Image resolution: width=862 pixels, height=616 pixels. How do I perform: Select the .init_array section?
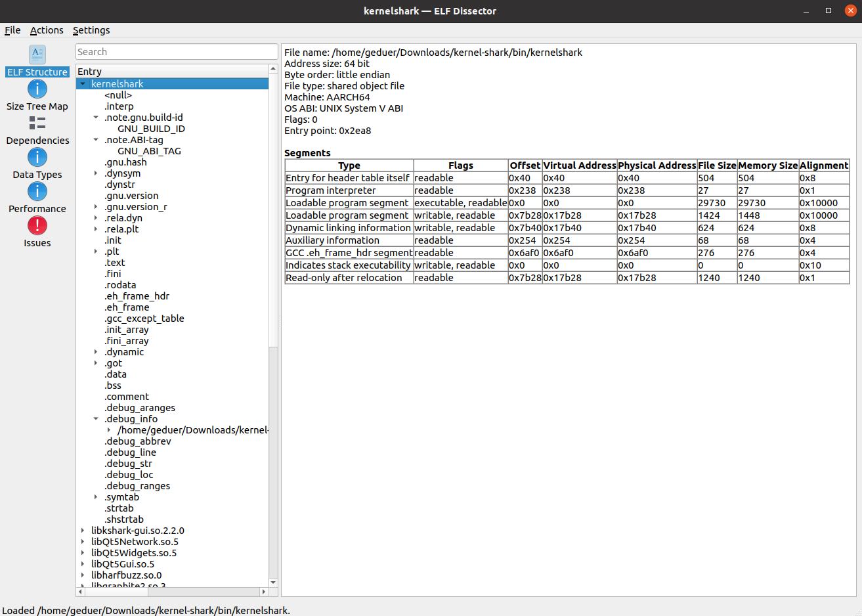tap(126, 330)
